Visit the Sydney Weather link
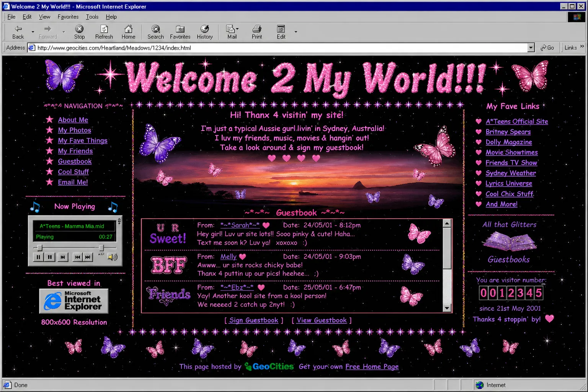Screen dimensions: 588x392 (x=511, y=173)
